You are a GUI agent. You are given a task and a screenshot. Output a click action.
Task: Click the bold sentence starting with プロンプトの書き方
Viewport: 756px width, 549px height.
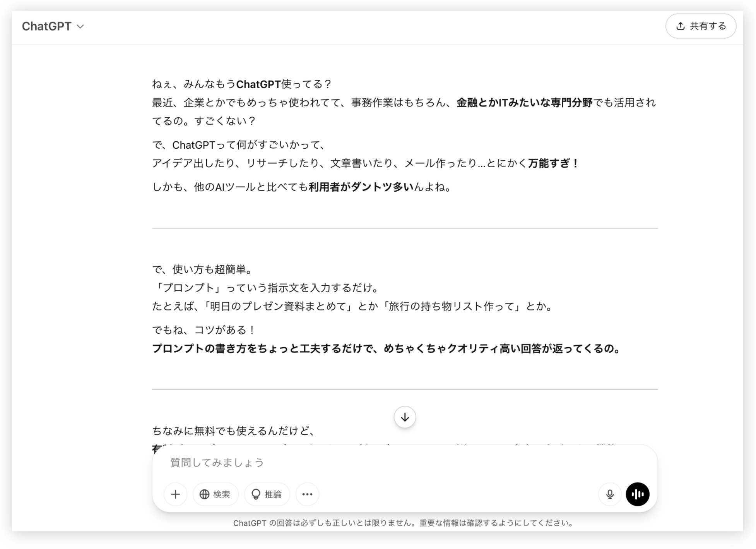(x=386, y=348)
